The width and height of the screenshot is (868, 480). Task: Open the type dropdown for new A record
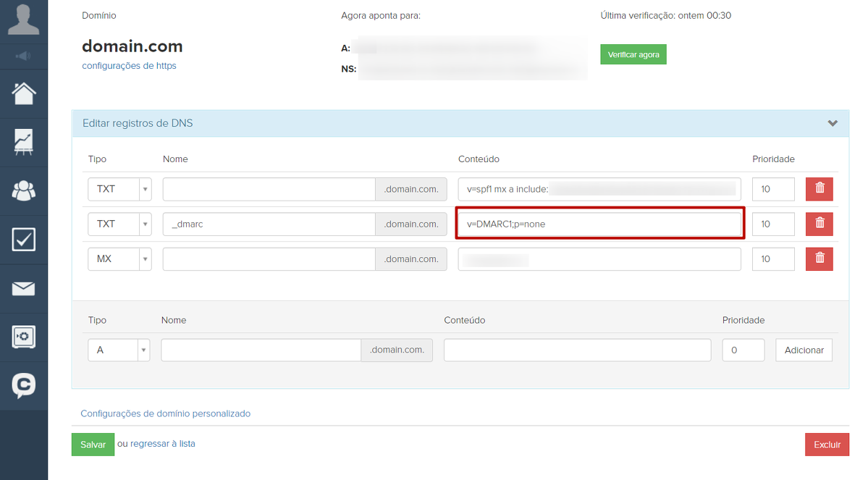pos(119,350)
